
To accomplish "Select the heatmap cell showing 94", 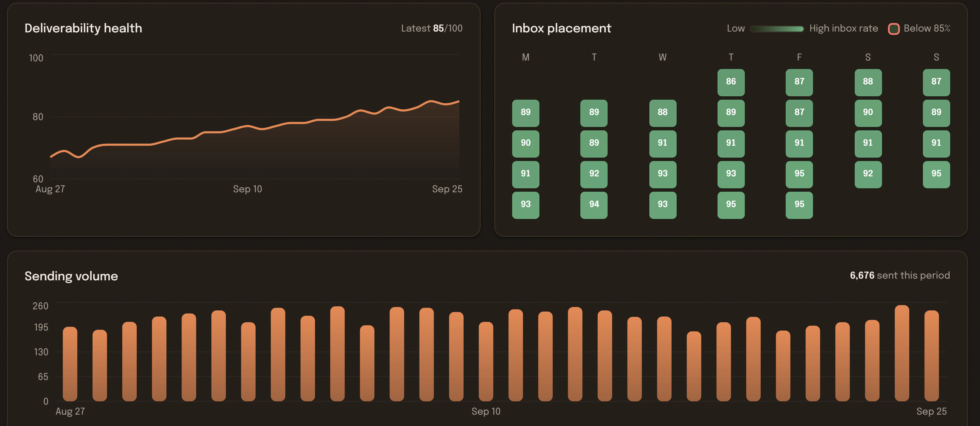I will 594,205.
